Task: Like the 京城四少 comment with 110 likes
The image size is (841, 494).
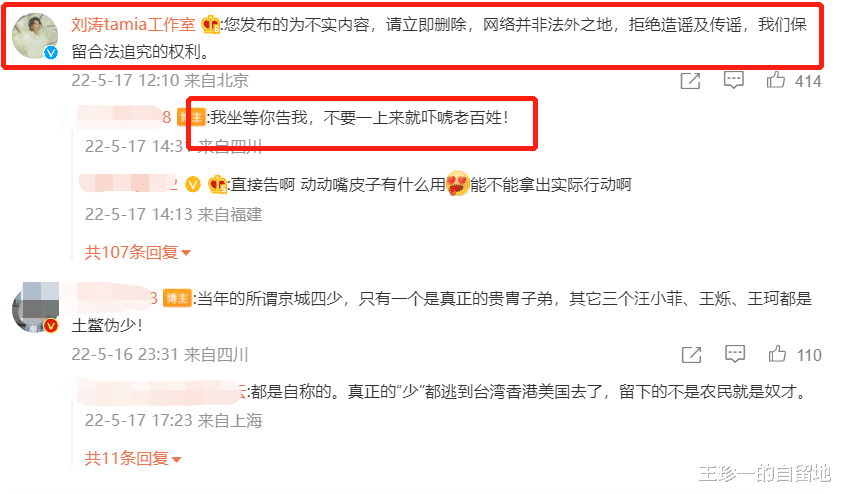Action: (777, 354)
